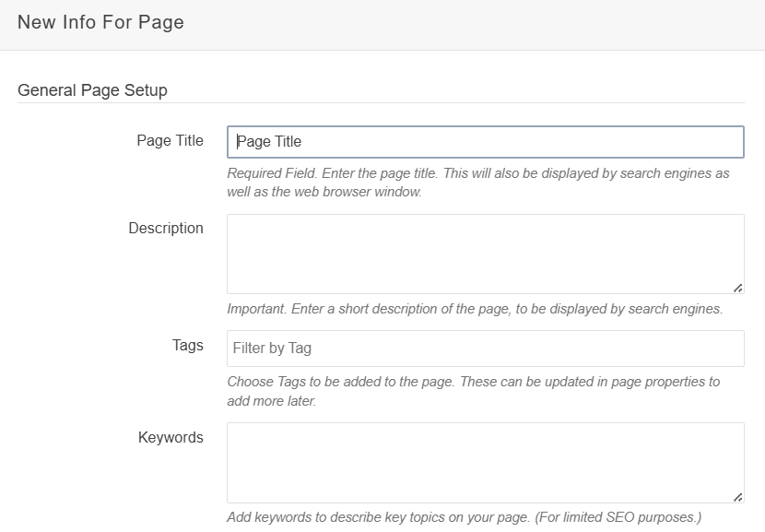Click the Page Title input field
The width and height of the screenshot is (765, 532).
[x=485, y=142]
